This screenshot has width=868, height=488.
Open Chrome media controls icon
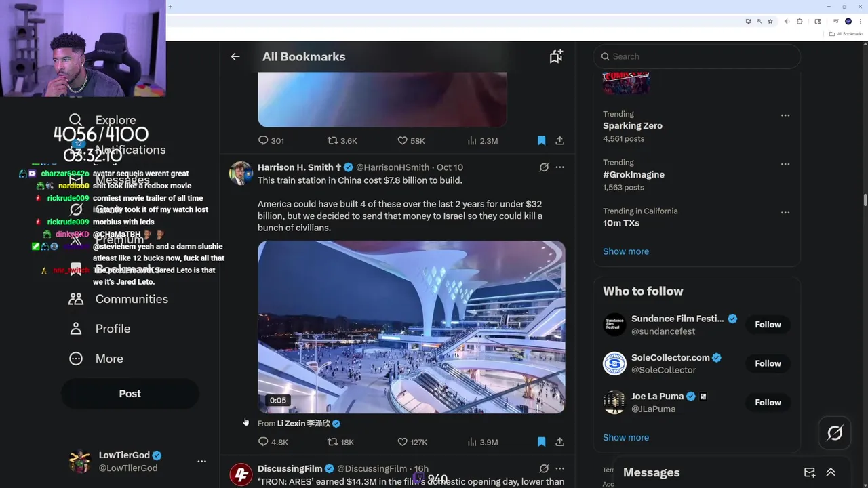point(835,22)
